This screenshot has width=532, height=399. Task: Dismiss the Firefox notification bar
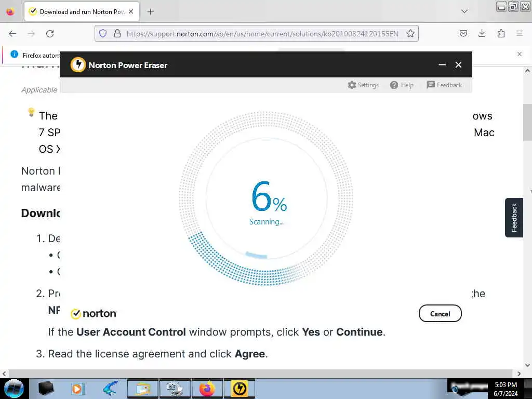(520, 54)
